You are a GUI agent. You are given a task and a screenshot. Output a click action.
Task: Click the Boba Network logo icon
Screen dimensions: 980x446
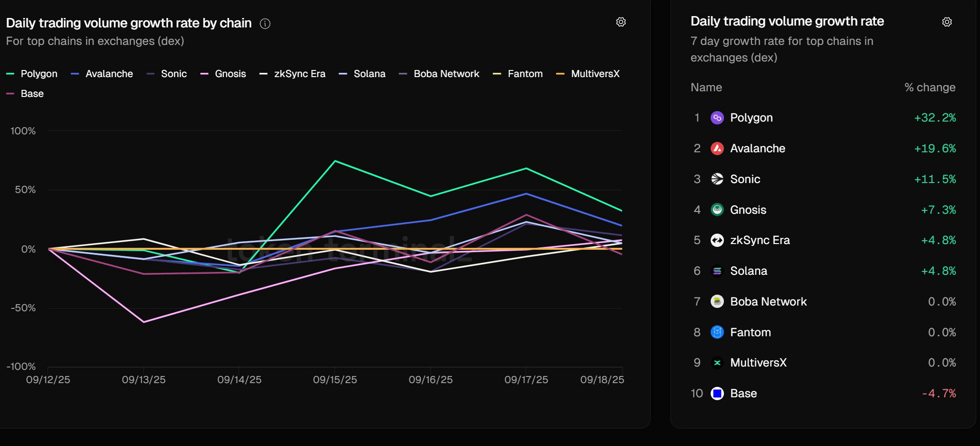717,301
